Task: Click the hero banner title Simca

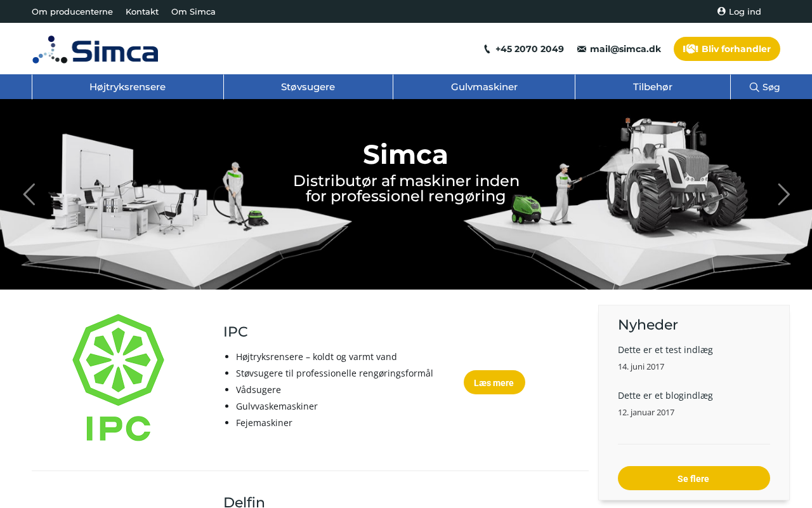Action: click(x=405, y=154)
